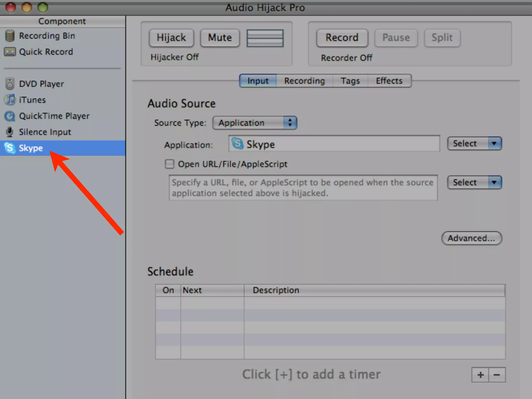Click the Recorder Off status text
Screen dimensions: 532x399
(347, 58)
